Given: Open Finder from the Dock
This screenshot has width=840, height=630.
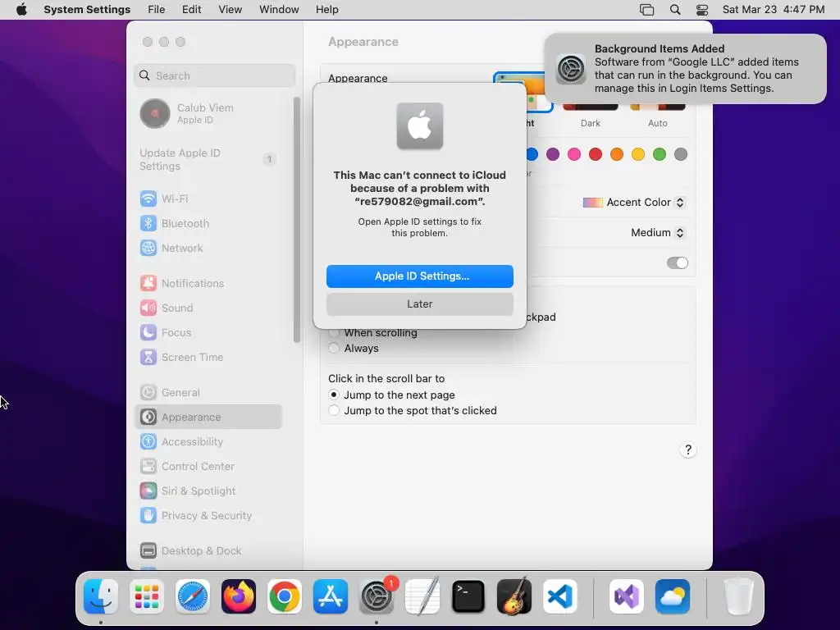Looking at the screenshot, I should click(x=101, y=596).
